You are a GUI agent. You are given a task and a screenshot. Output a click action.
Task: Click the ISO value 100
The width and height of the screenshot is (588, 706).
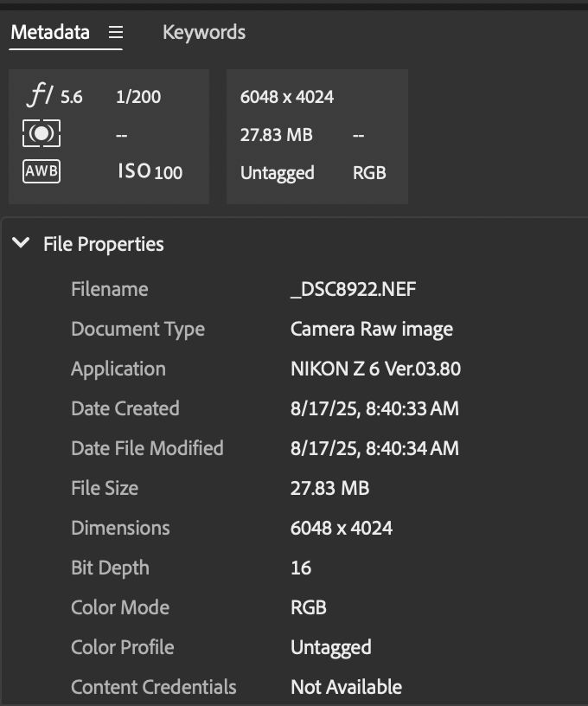(x=169, y=173)
